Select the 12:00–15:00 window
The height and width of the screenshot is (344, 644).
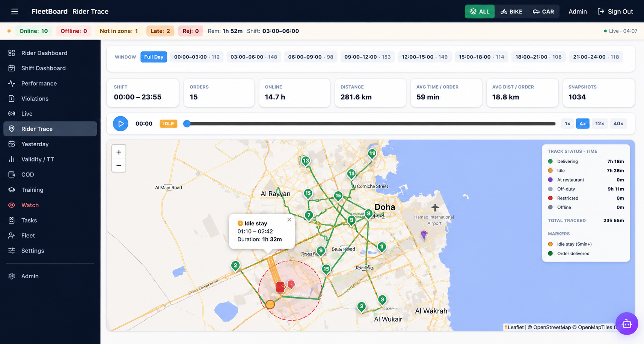pos(425,57)
